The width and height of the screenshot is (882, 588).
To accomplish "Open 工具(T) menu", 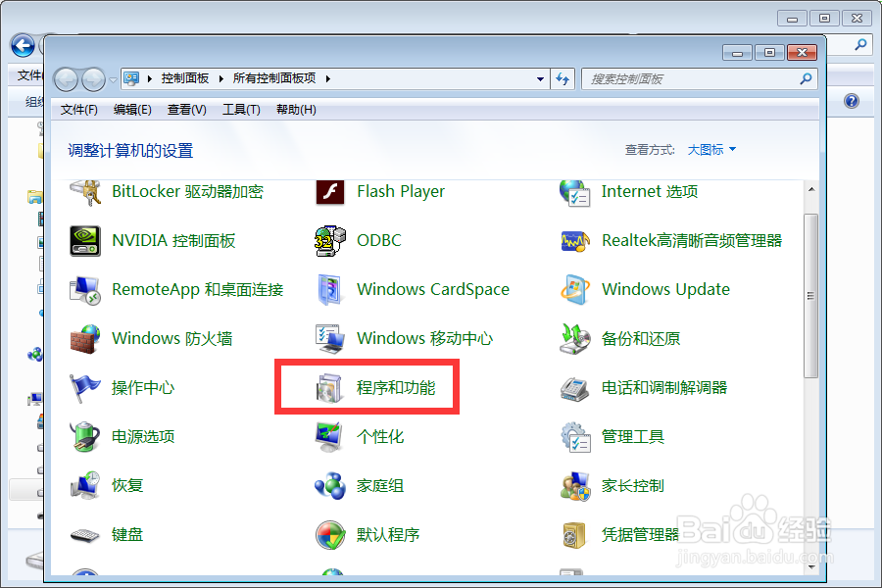I will 241,110.
